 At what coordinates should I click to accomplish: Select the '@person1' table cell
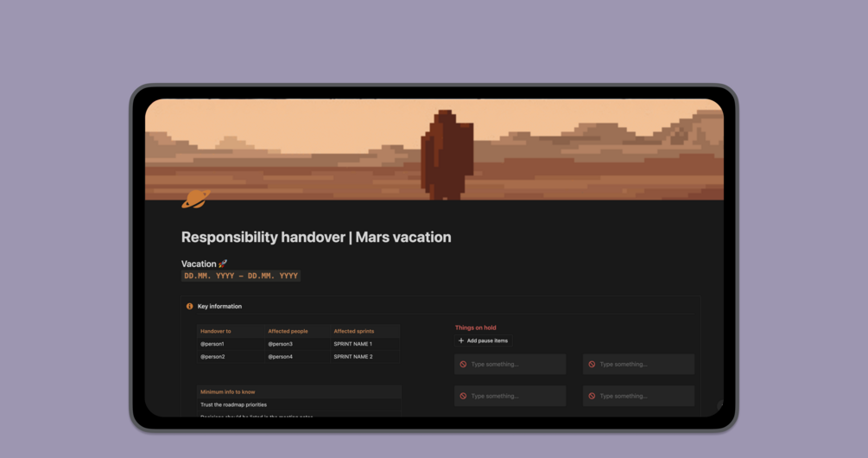tap(231, 344)
